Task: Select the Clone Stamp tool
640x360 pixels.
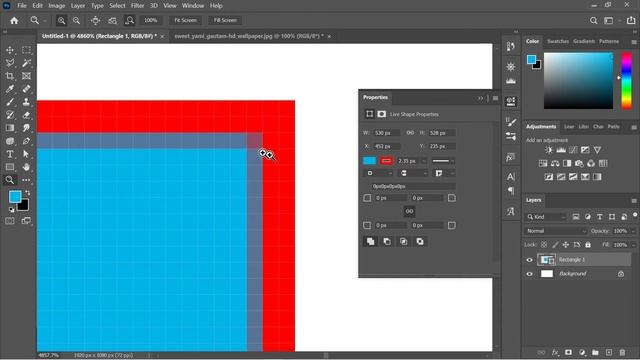Action: tap(26, 102)
